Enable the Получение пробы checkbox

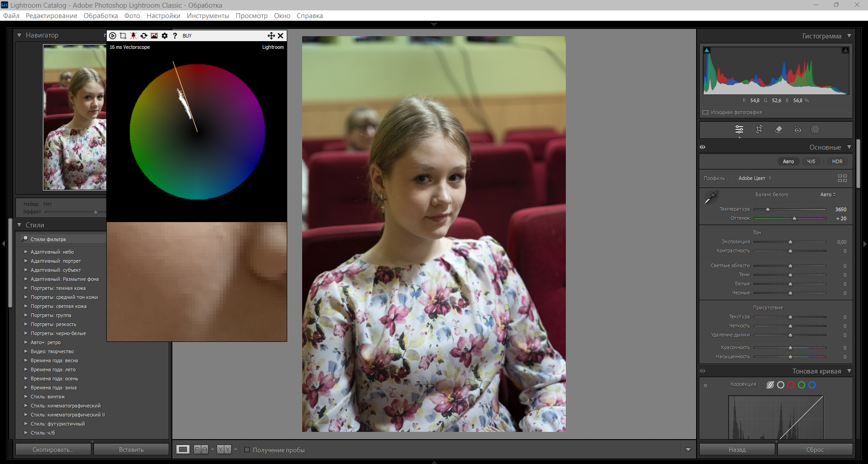click(247, 450)
